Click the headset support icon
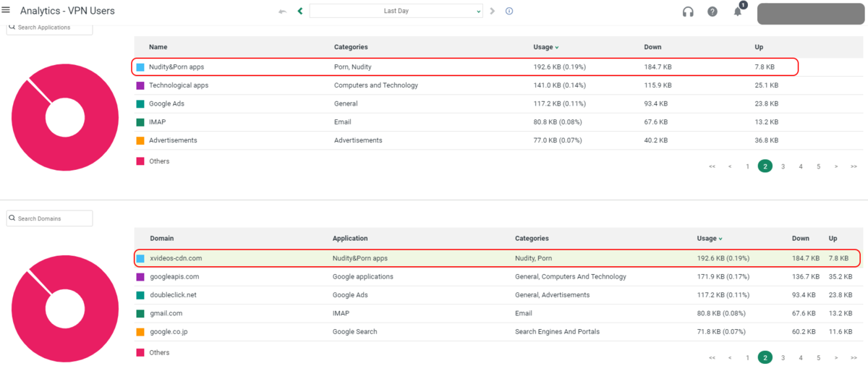Screen dimensions: 868x379 pyautogui.click(x=688, y=12)
